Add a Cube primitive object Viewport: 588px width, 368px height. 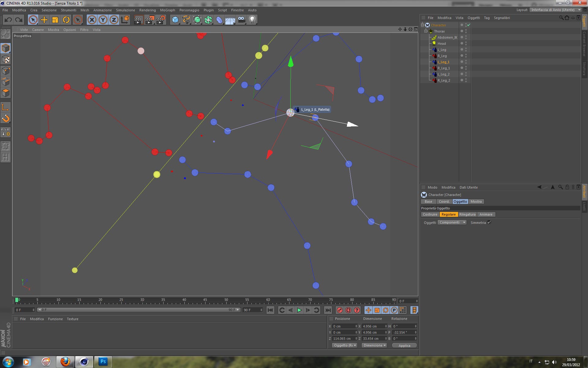[175, 20]
